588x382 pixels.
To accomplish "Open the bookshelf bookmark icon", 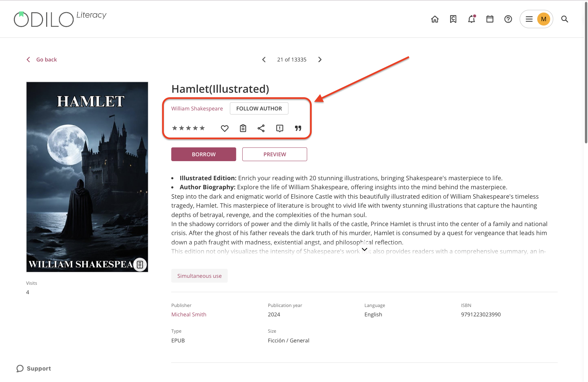I will (453, 19).
